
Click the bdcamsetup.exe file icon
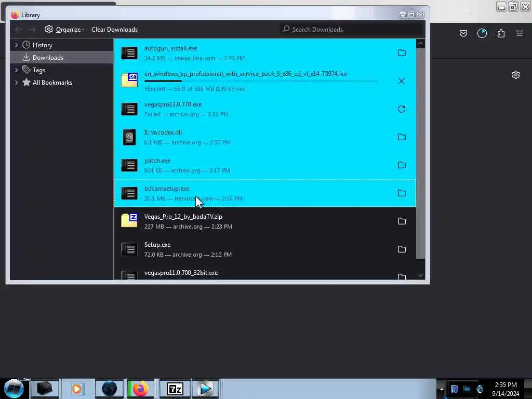(129, 193)
